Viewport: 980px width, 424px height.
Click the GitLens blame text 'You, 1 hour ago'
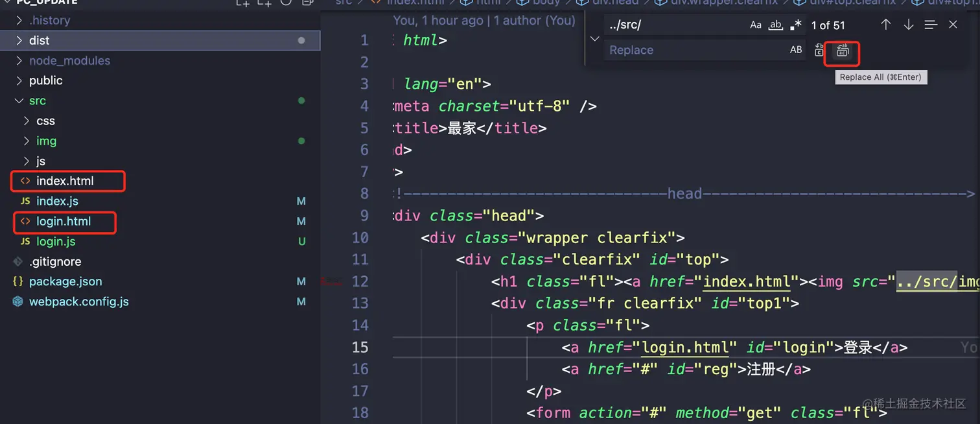point(438,20)
